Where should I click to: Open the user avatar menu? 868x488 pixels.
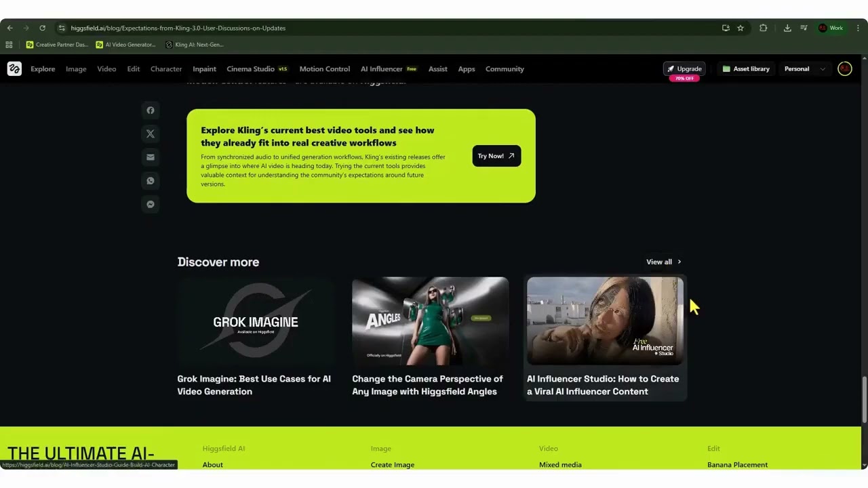[844, 68]
